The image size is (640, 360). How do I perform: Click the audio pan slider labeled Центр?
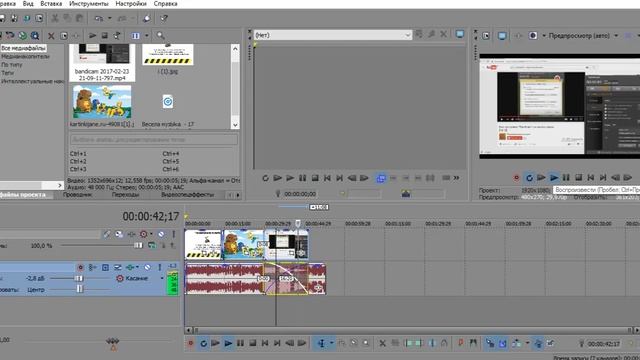[80, 289]
